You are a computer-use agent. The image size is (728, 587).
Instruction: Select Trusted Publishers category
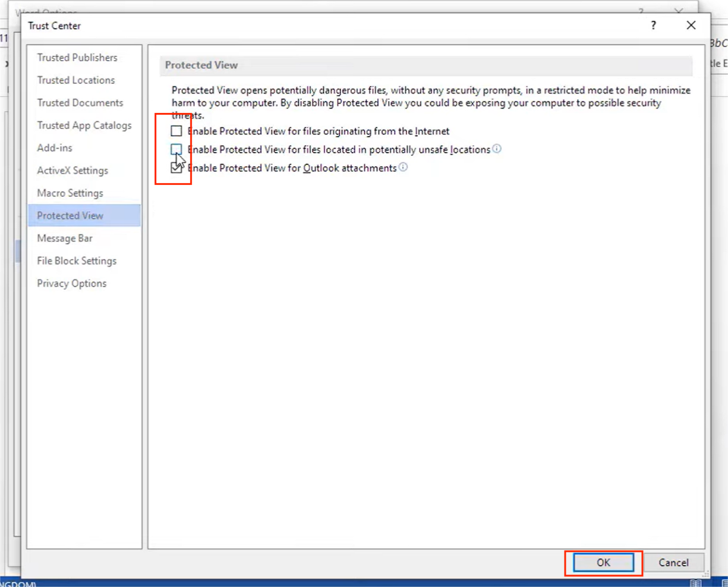[77, 57]
